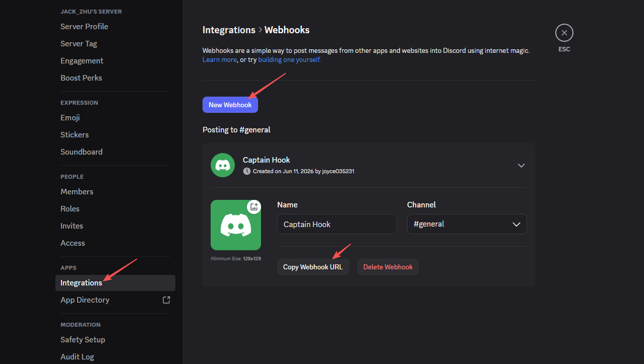Screen dimensions: 644x364
Task: Collapse the Captain Hook webhook card chevron
Action: (x=522, y=165)
